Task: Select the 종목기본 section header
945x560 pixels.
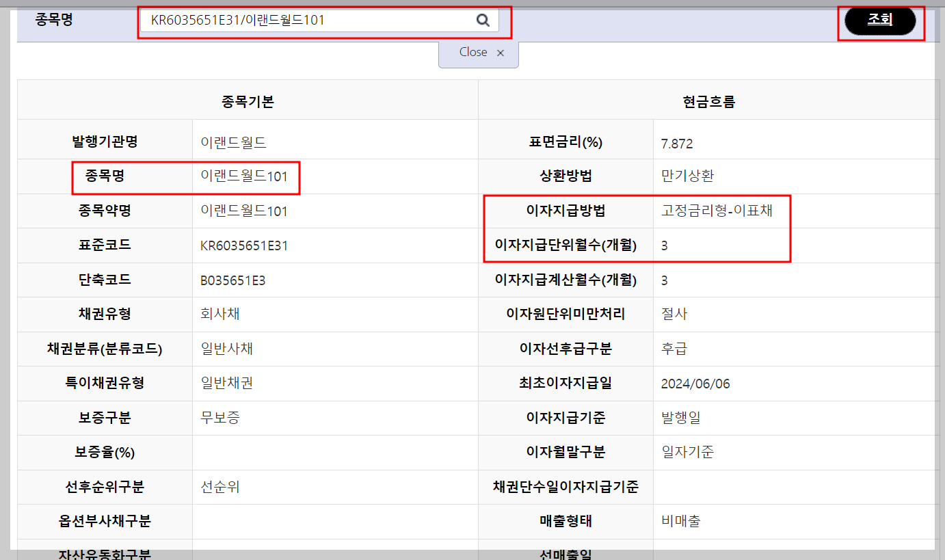Action: [248, 103]
